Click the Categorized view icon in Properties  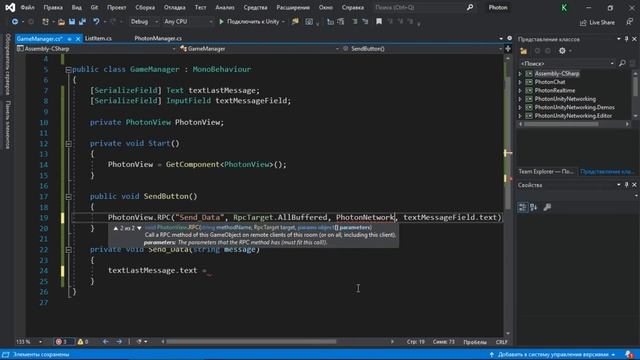522,207
